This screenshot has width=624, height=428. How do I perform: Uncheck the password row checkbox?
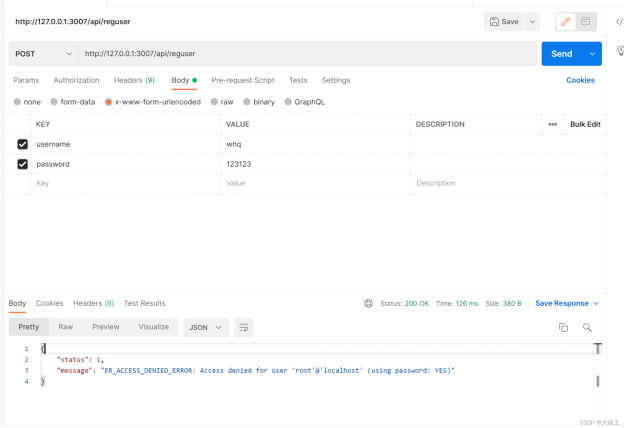click(x=22, y=164)
